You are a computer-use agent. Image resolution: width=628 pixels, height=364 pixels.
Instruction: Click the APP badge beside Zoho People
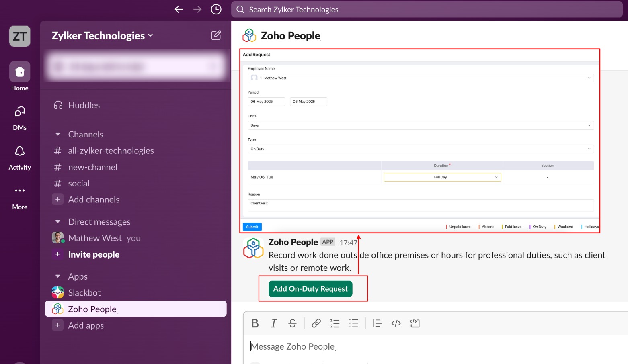pos(328,242)
